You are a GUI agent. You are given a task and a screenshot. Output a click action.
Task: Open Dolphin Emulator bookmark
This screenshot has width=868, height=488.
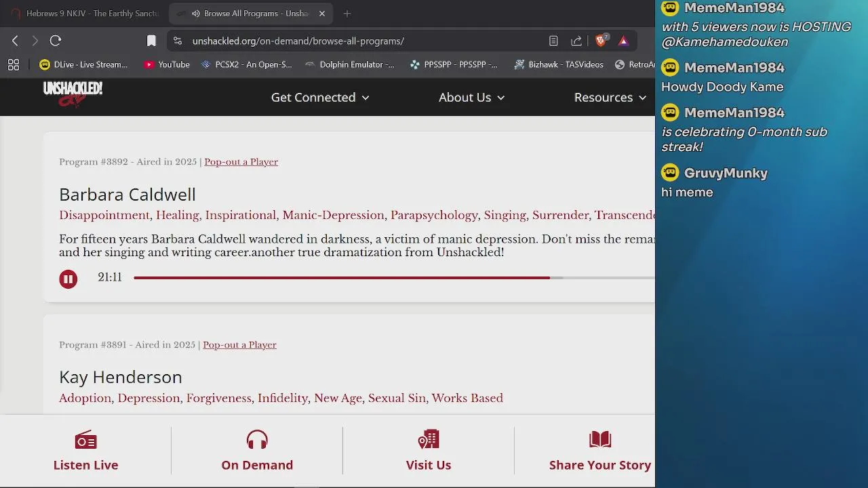tap(350, 64)
